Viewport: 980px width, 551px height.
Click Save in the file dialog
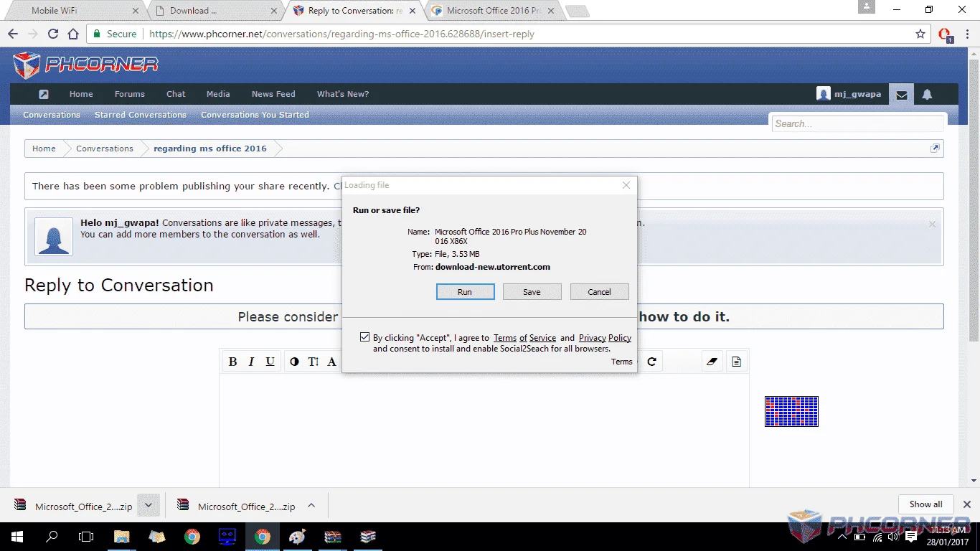[532, 292]
